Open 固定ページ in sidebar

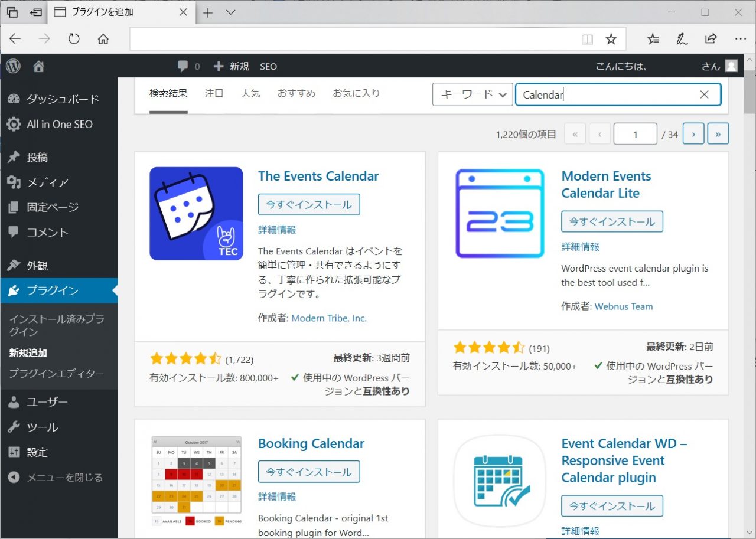coord(59,207)
